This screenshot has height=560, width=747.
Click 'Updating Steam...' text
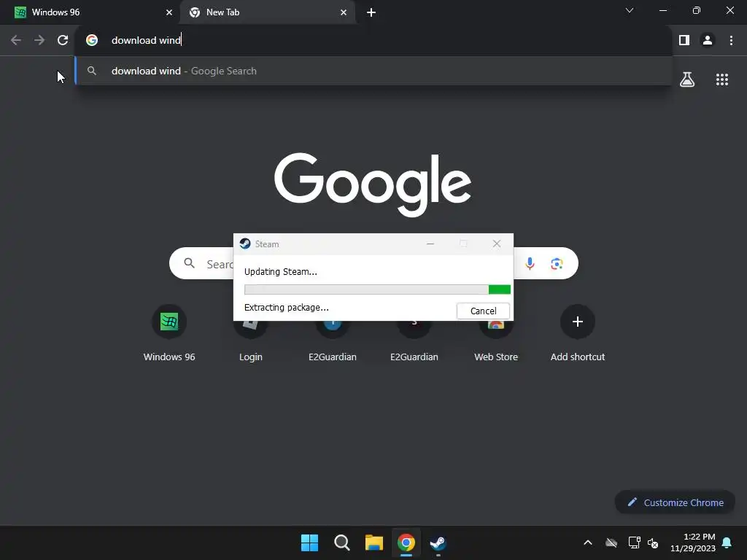tap(281, 271)
